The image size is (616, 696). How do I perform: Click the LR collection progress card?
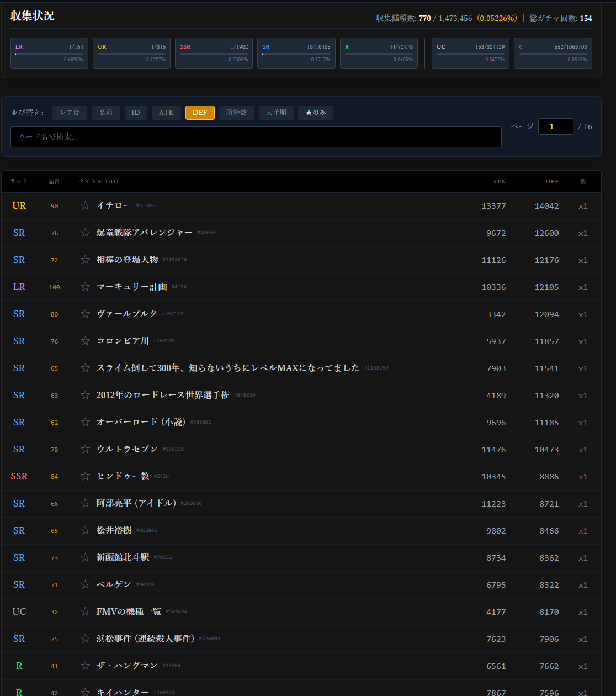(49, 53)
